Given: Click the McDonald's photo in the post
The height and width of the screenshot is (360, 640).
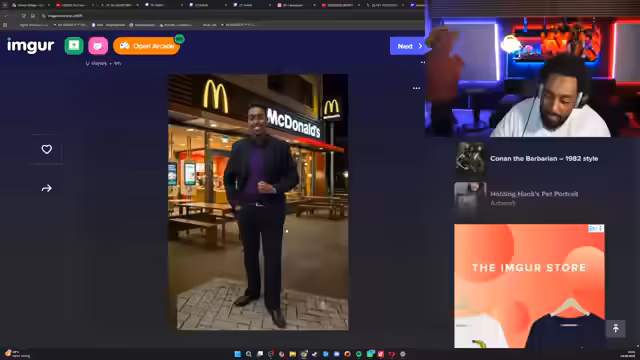Looking at the screenshot, I should pyautogui.click(x=258, y=202).
